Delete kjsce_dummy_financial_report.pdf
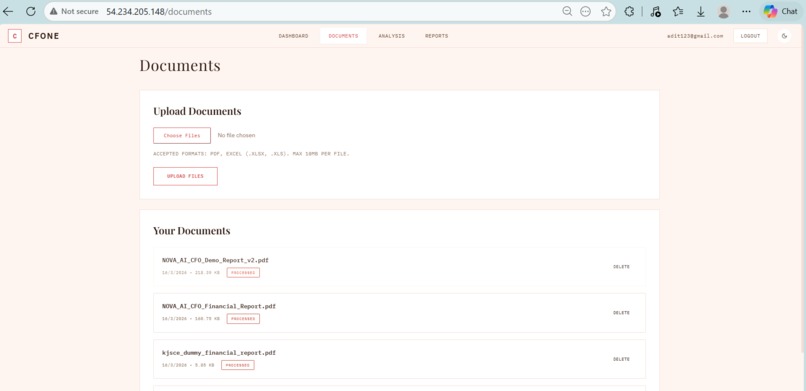The width and height of the screenshot is (806, 391). (621, 359)
